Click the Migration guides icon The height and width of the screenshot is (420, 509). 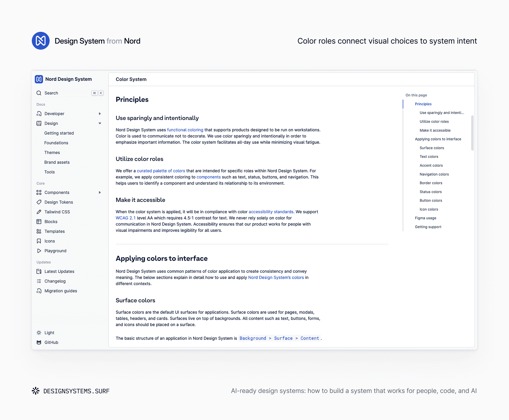(39, 291)
